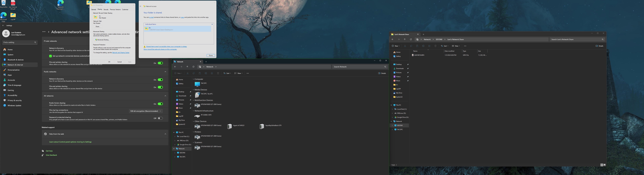Click the Share... button in A+ Properties
The image size is (644, 175).
[x=98, y=27]
